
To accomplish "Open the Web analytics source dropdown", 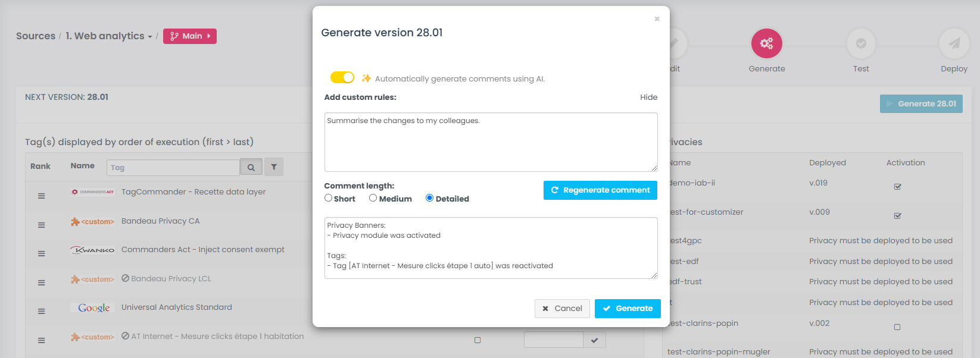I will coord(109,36).
